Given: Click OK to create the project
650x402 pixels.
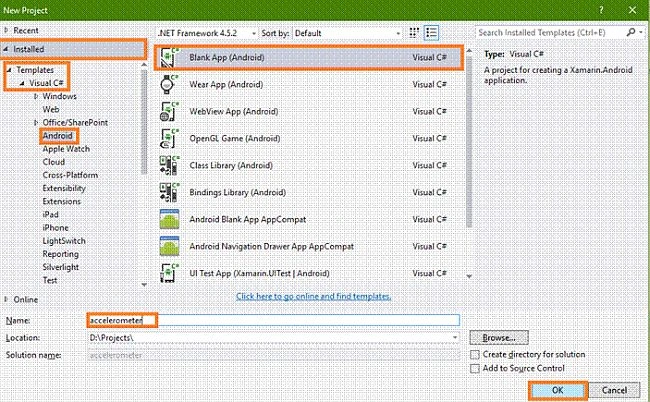Looking at the screenshot, I should [x=558, y=390].
